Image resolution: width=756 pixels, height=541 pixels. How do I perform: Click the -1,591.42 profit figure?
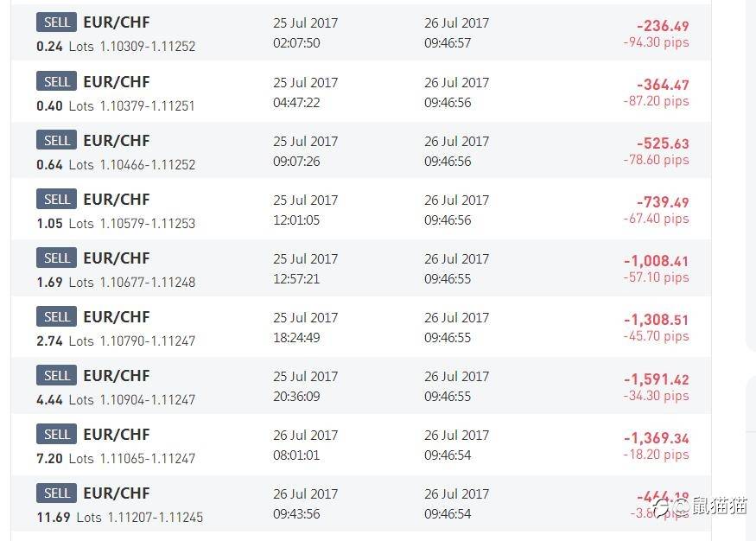point(656,379)
